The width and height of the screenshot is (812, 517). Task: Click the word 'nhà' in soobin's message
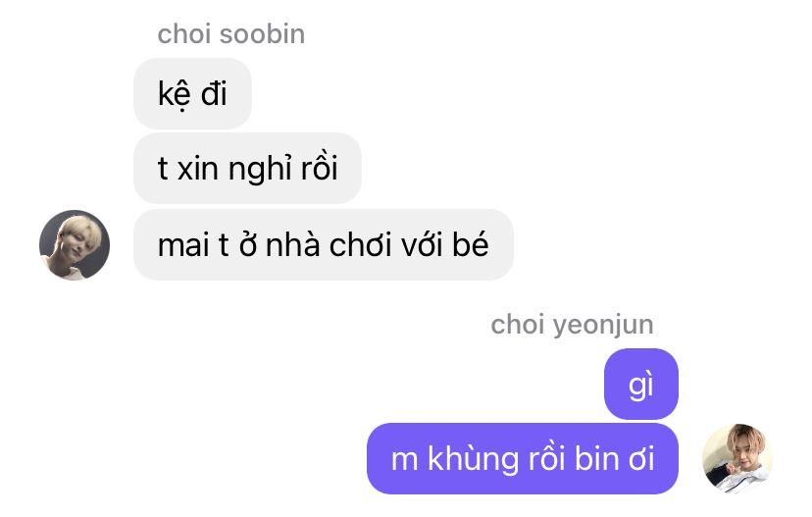292,244
